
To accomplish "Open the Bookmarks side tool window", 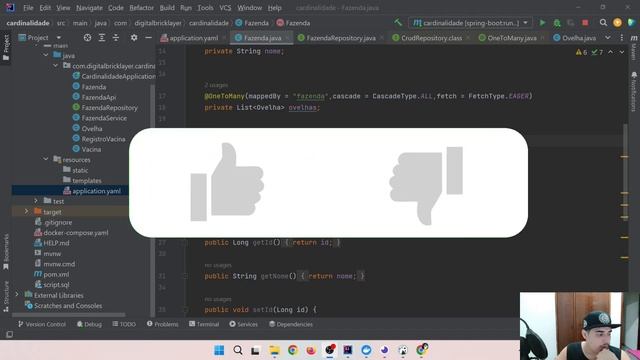I will click(6, 252).
